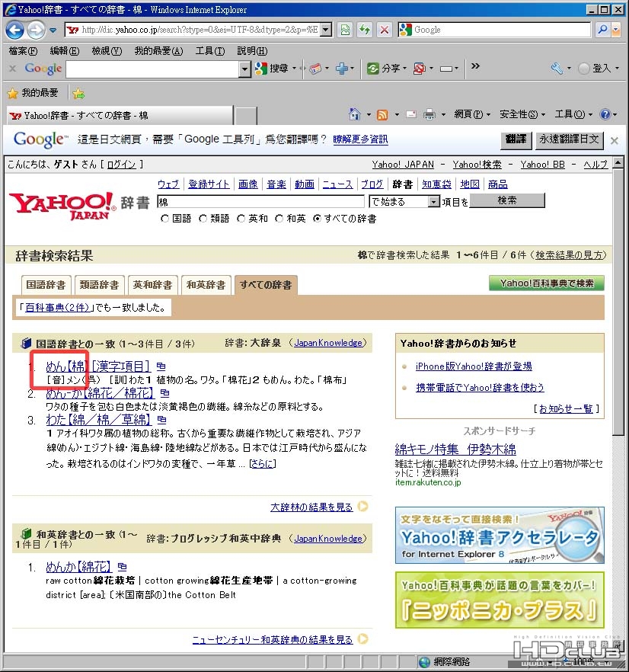The width and height of the screenshot is (629, 672).
Task: Switch to the 類語辞書 tab
Action: pos(99,285)
